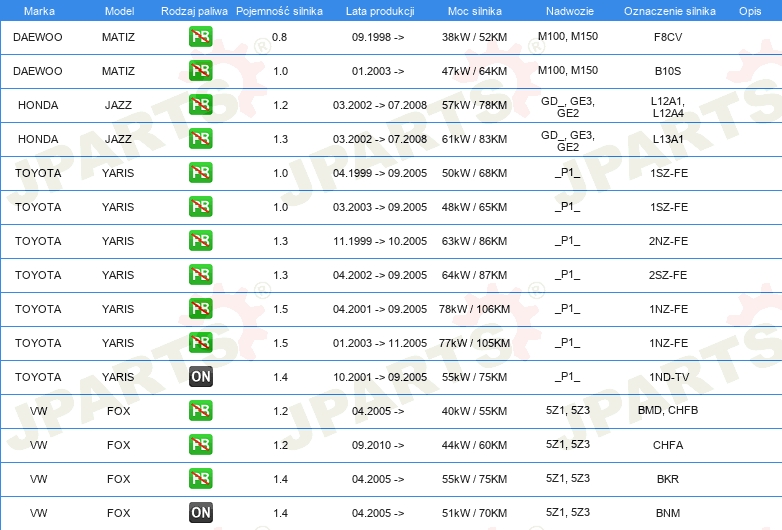Select engine code BKR
The height and width of the screenshot is (530, 782).
pos(668,479)
